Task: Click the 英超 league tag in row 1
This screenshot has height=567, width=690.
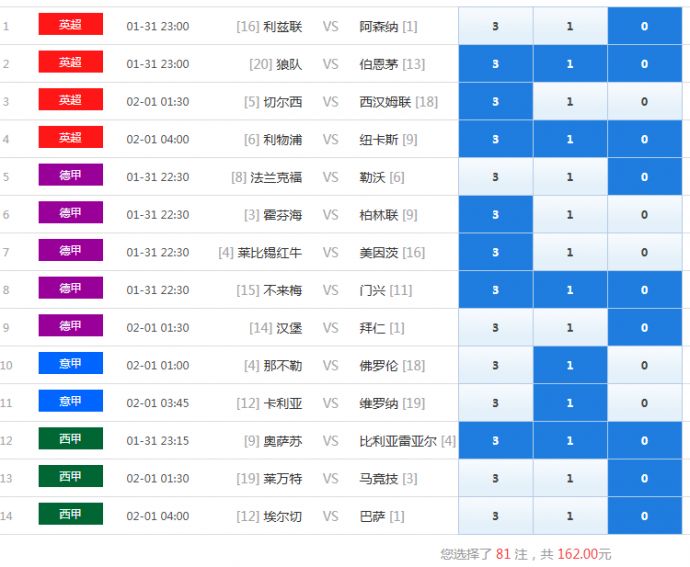Action: tap(70, 25)
